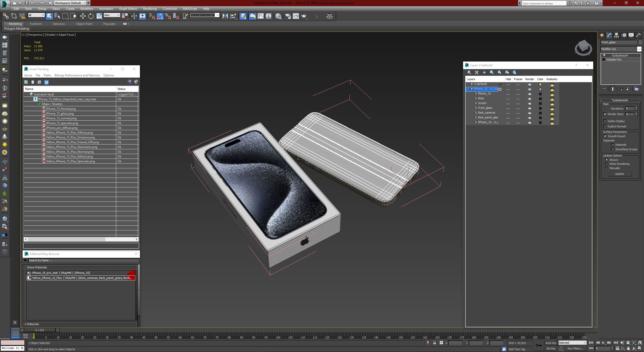The height and width of the screenshot is (352, 644).
Task: Click the Search by Name field
Action: click(x=83, y=261)
